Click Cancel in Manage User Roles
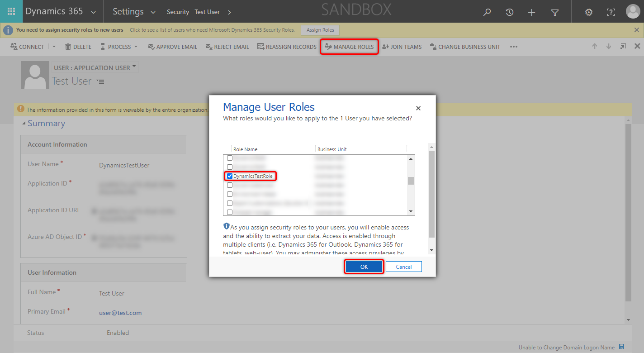Screen dimensions: 644x353 pyautogui.click(x=404, y=267)
